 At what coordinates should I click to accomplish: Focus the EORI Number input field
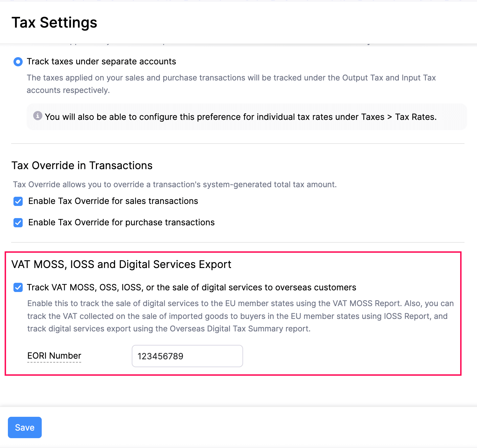[187, 356]
